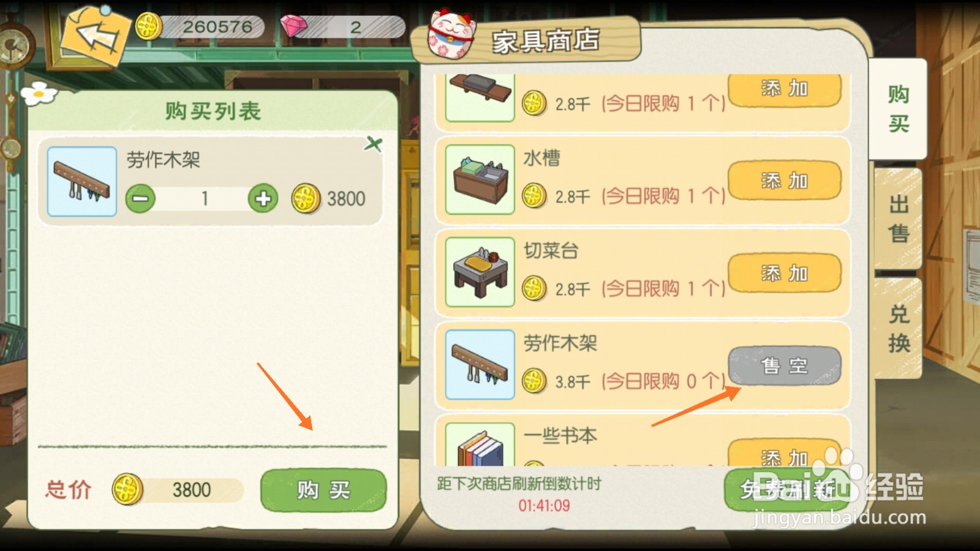The image size is (980, 551).
Task: Tap the 免费刷新 free refresh button
Action: pos(787,490)
